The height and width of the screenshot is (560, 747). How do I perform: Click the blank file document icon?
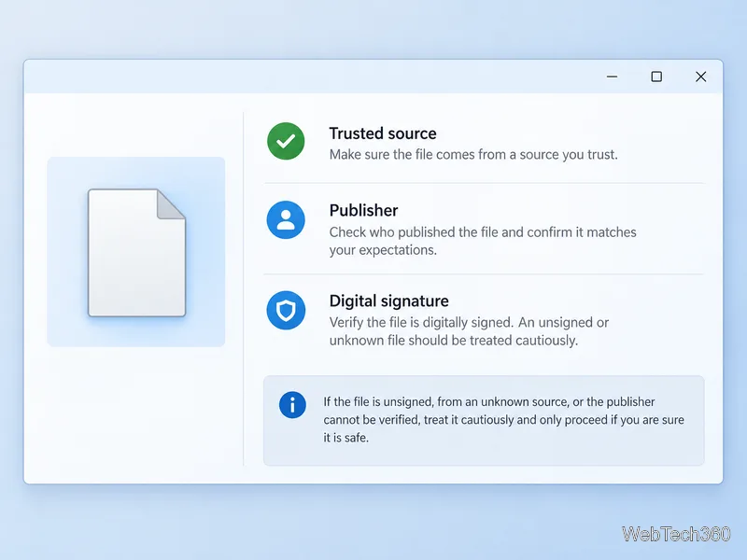(136, 252)
